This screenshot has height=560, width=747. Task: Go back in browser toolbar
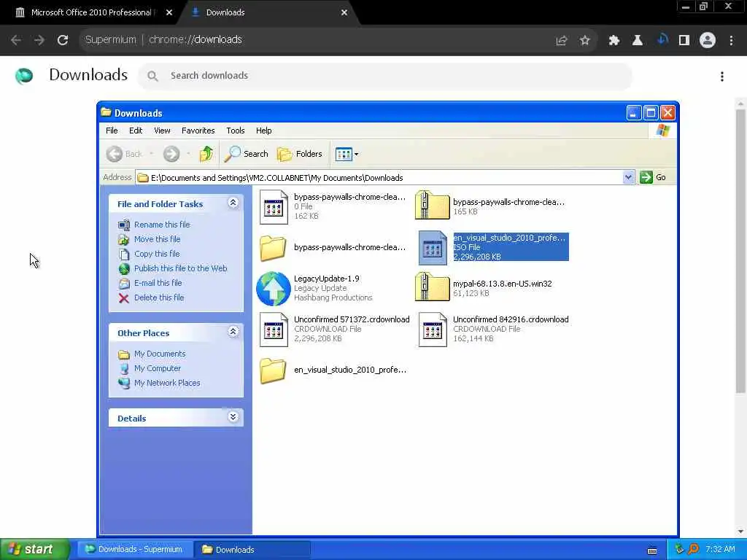[16, 40]
